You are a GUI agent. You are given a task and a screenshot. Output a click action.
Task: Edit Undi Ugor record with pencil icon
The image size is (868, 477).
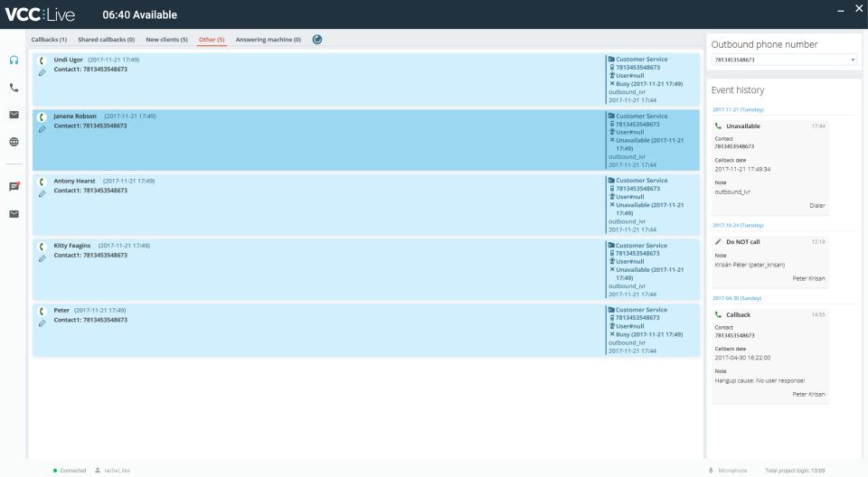coord(42,73)
